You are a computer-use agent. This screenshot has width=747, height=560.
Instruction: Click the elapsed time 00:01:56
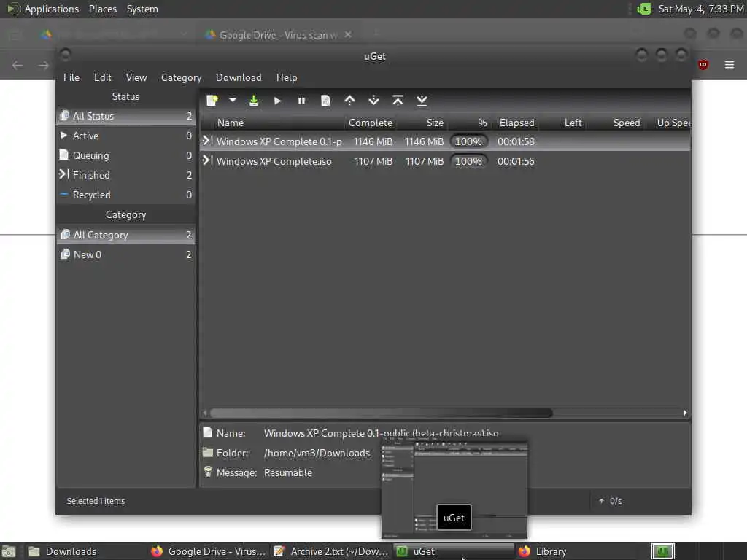coord(516,161)
